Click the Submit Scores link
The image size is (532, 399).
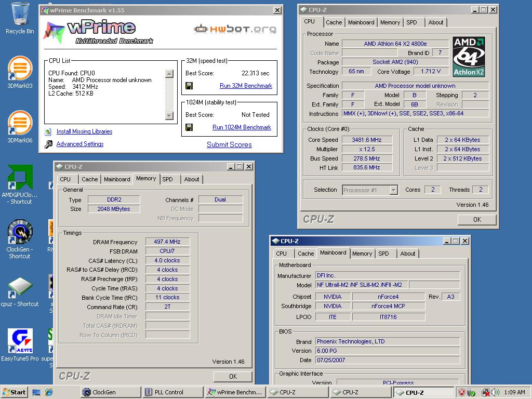[x=229, y=144]
